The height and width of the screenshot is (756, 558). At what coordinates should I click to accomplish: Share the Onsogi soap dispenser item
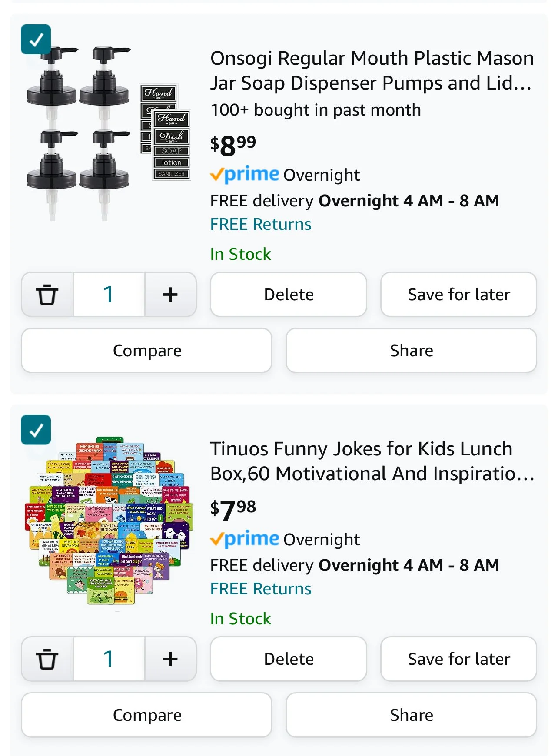[x=411, y=351]
